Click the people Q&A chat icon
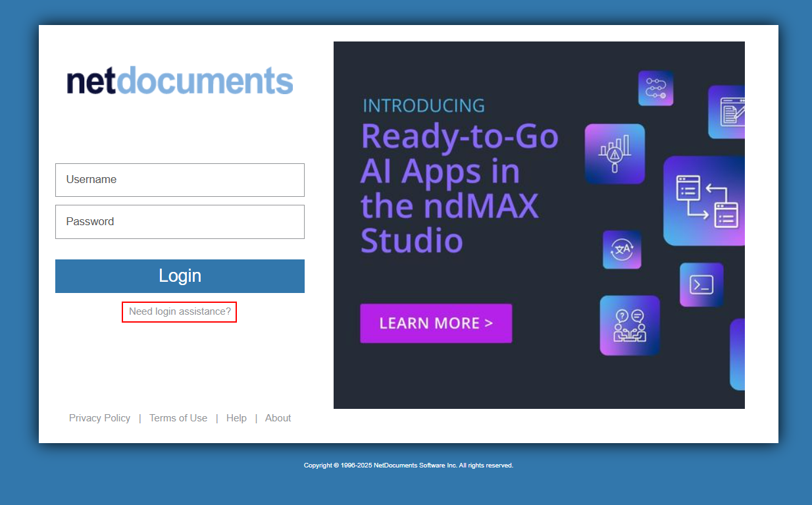 [x=630, y=325]
